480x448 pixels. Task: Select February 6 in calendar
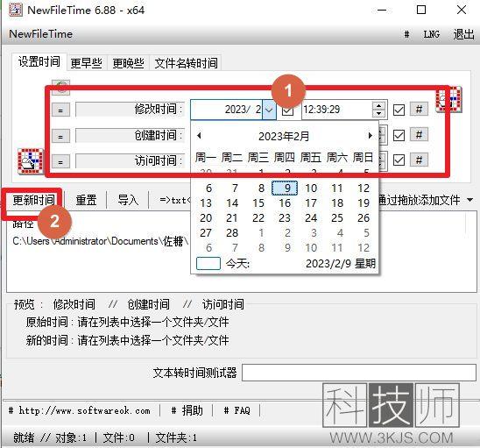[208, 188]
